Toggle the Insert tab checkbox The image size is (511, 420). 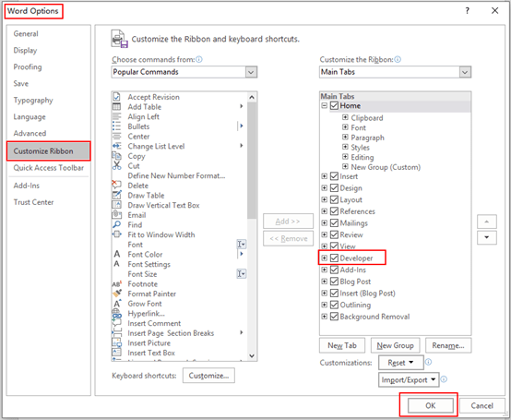(x=334, y=176)
